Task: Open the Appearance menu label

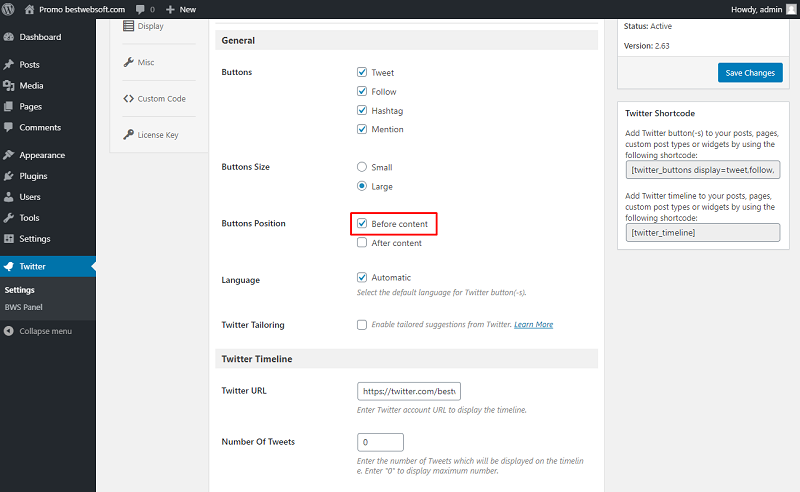Action: pos(42,155)
